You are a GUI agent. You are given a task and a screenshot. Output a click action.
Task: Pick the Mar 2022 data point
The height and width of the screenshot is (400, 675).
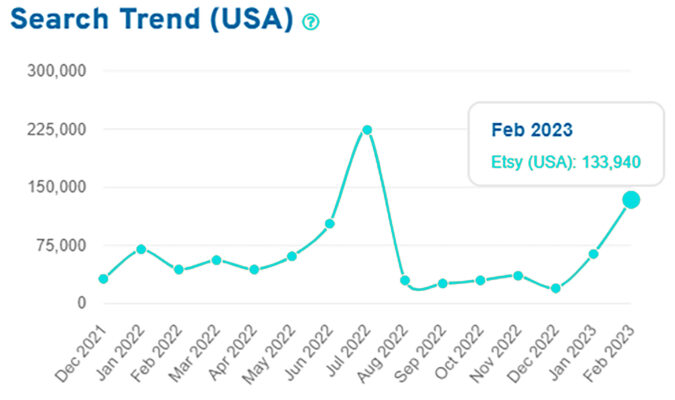[x=216, y=260]
